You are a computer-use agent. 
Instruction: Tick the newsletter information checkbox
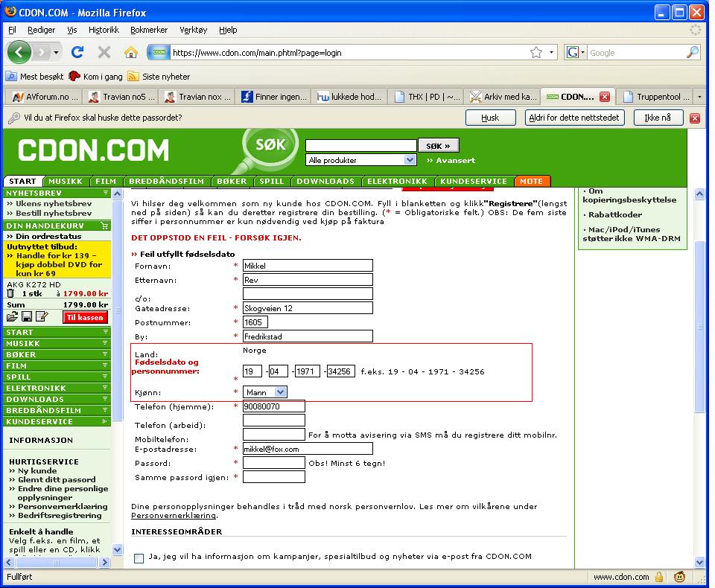point(139,558)
